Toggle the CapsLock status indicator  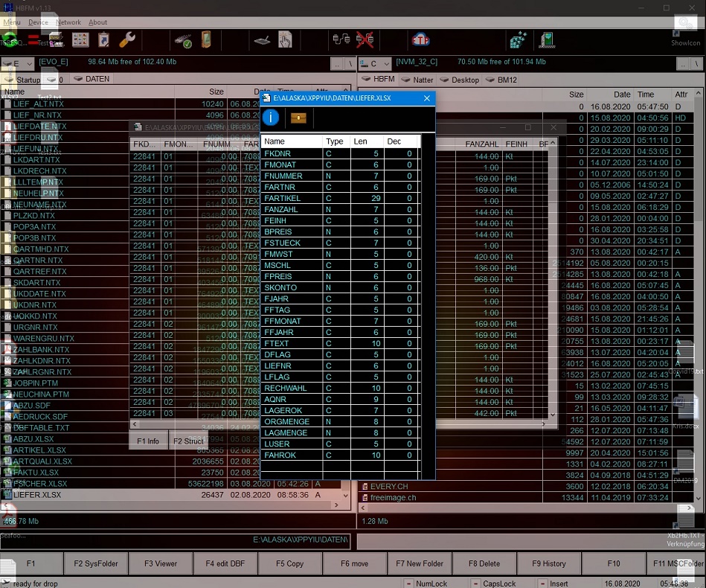click(494, 584)
